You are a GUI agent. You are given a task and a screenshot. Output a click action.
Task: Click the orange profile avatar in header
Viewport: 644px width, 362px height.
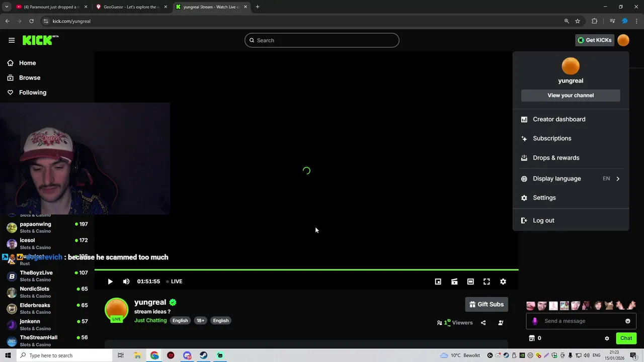623,40
